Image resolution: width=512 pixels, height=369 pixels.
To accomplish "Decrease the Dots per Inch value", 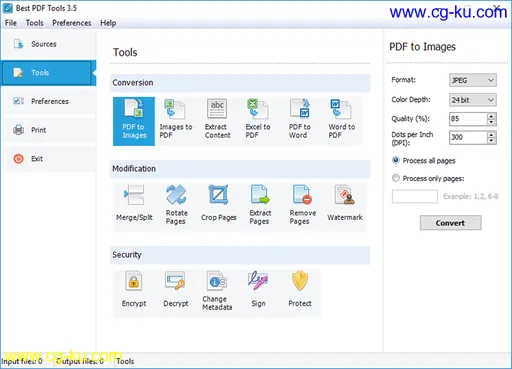I will [x=491, y=141].
